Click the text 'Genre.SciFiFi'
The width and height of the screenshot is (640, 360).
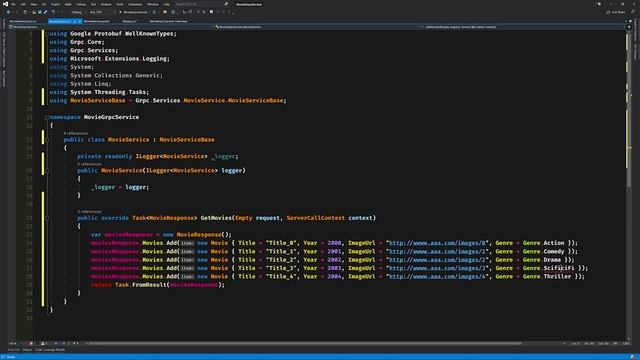pos(549,268)
